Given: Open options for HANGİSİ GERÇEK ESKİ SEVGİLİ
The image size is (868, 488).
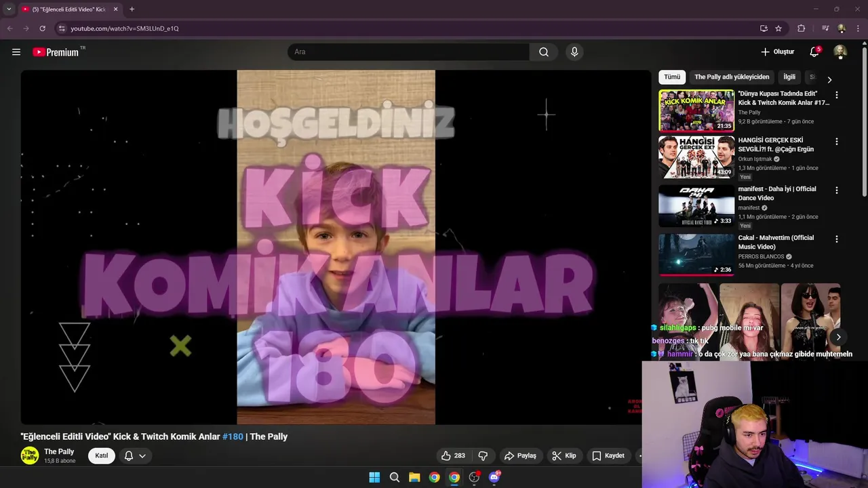Looking at the screenshot, I should 836,142.
